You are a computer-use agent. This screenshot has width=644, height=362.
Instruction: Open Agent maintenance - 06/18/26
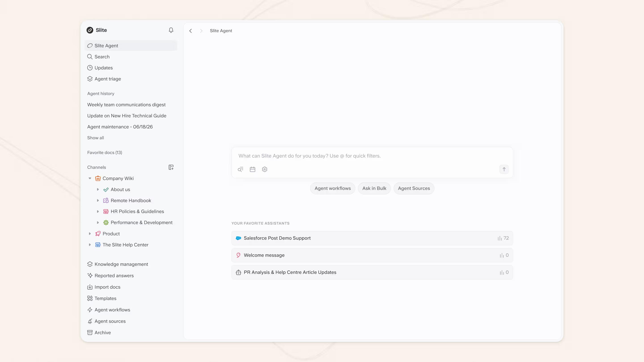click(120, 127)
